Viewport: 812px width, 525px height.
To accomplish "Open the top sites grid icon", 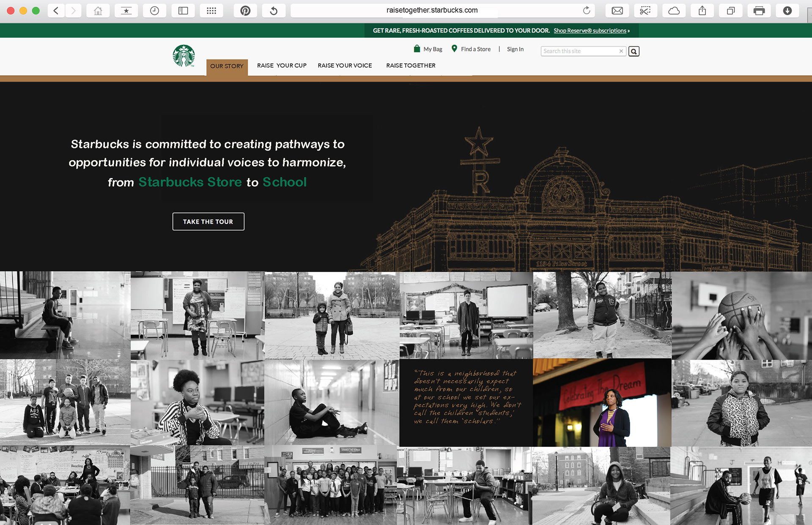I will coord(211,11).
